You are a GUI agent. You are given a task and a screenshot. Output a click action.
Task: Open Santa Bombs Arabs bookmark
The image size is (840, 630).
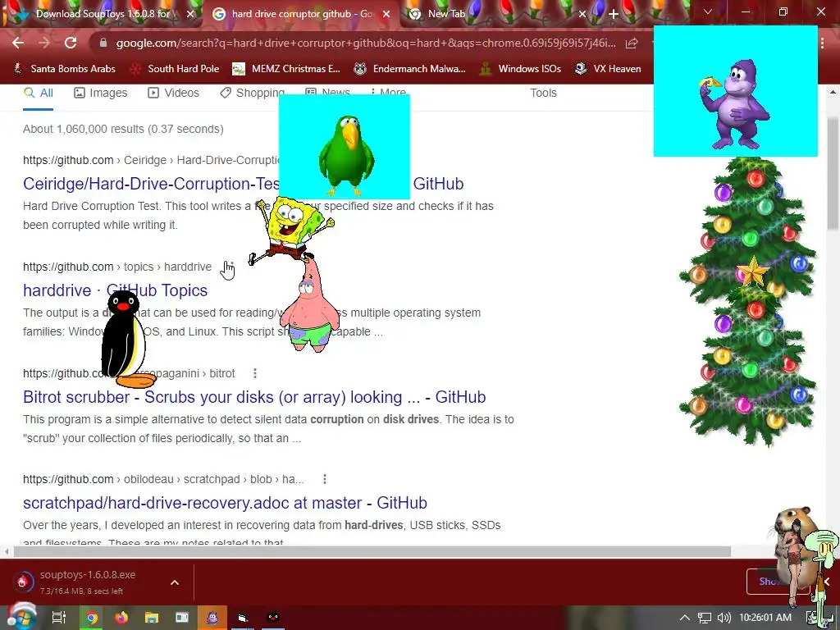[65, 69]
